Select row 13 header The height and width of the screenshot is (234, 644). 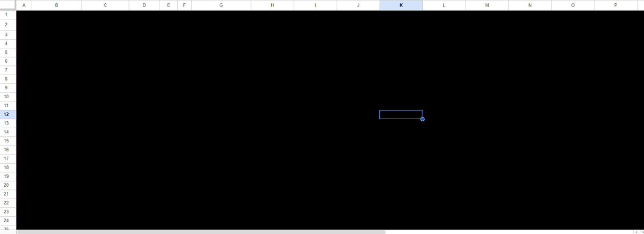pyautogui.click(x=8, y=123)
